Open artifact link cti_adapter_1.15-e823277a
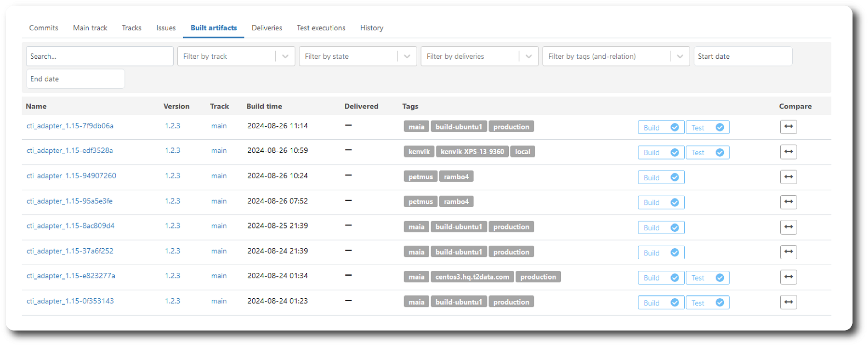Viewport: 868px width, 346px height. pos(71,276)
